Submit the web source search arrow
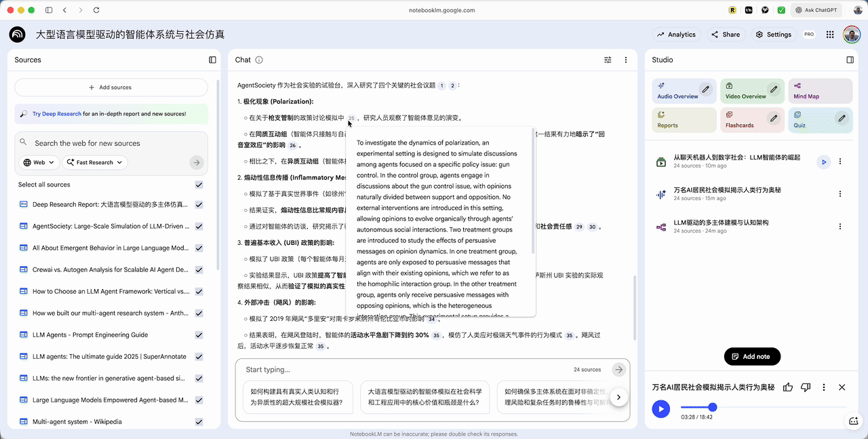Viewport: 868px width, 439px height. [x=197, y=162]
